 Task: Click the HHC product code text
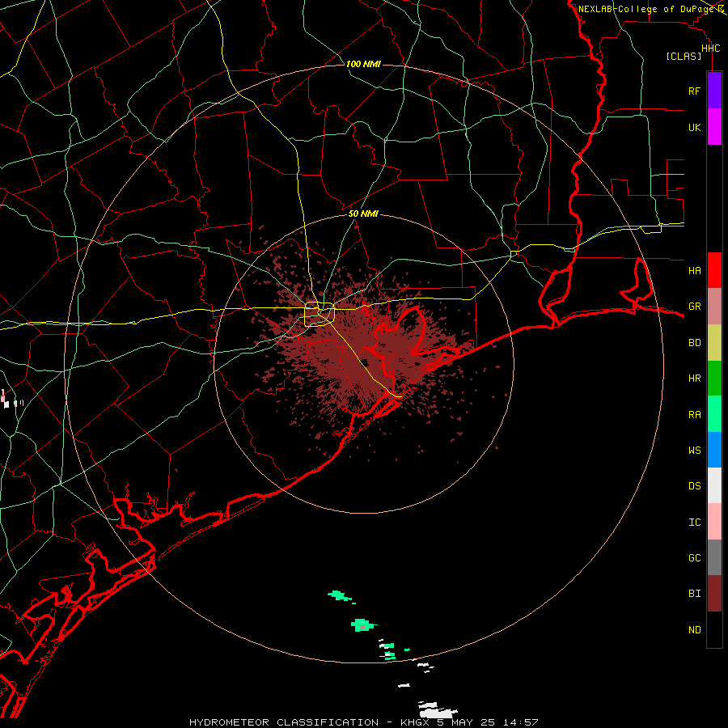710,49
